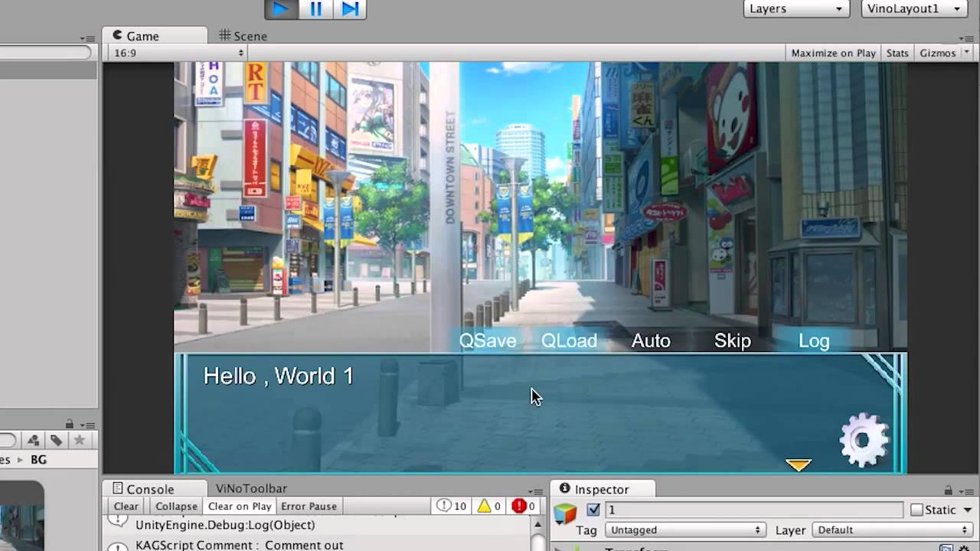Image resolution: width=980 pixels, height=551 pixels.
Task: Click the Clear button in the Console
Action: pyautogui.click(x=126, y=506)
